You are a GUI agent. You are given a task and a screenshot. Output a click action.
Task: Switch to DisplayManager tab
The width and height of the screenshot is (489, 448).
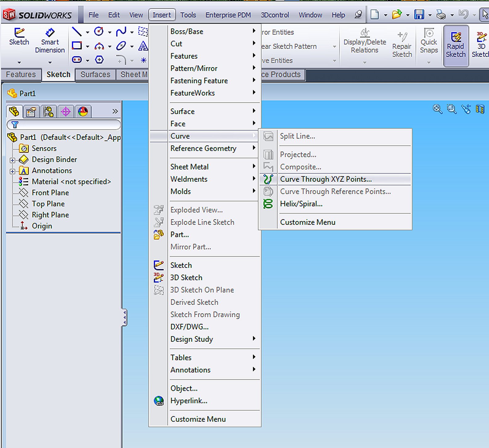[x=83, y=111]
